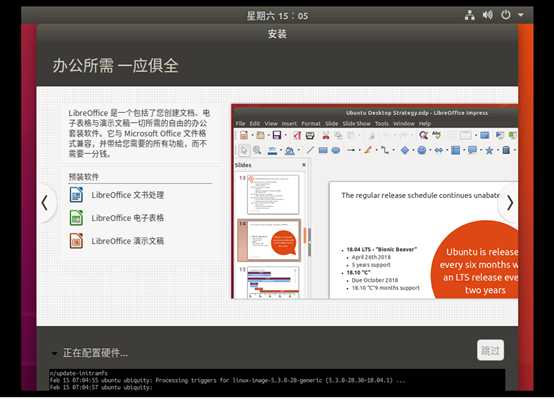Open dropdown arrow beside Stars tool
This screenshot has width=554, height=399.
pos(498,151)
